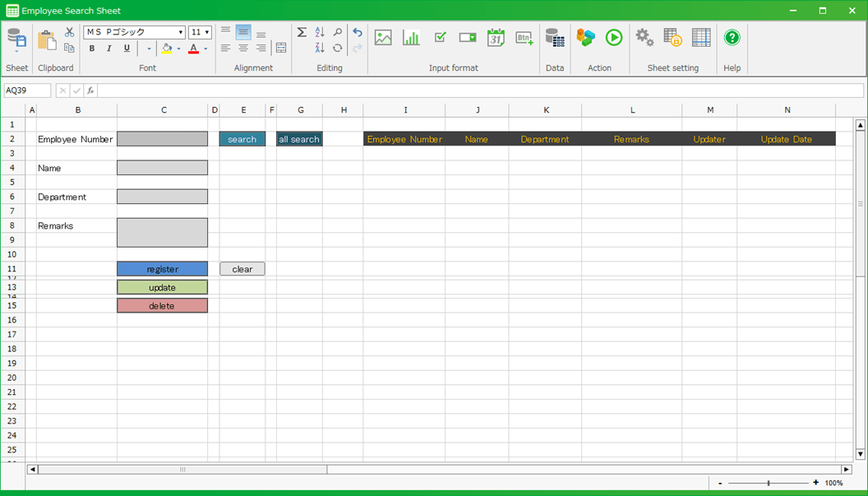Toggle bold formatting
The width and height of the screenshot is (868, 496).
point(92,49)
